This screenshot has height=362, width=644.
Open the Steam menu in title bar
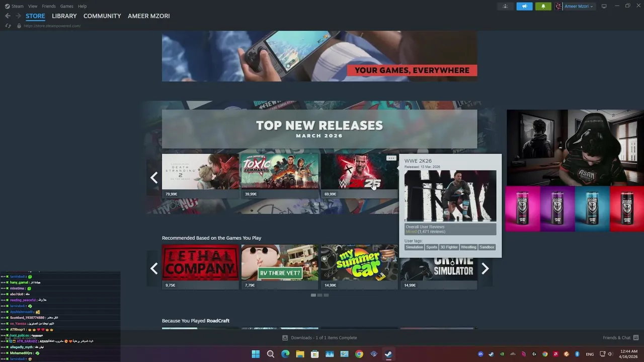14,6
